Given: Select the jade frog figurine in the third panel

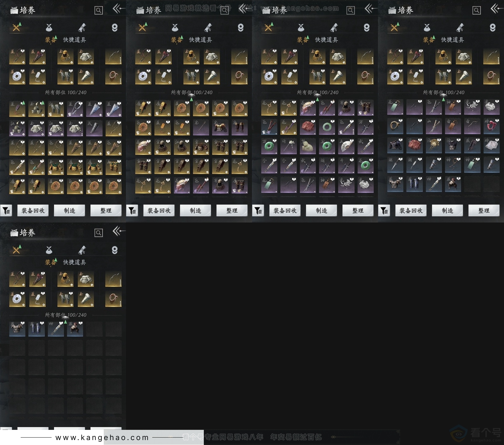Looking at the screenshot, I should [308, 146].
